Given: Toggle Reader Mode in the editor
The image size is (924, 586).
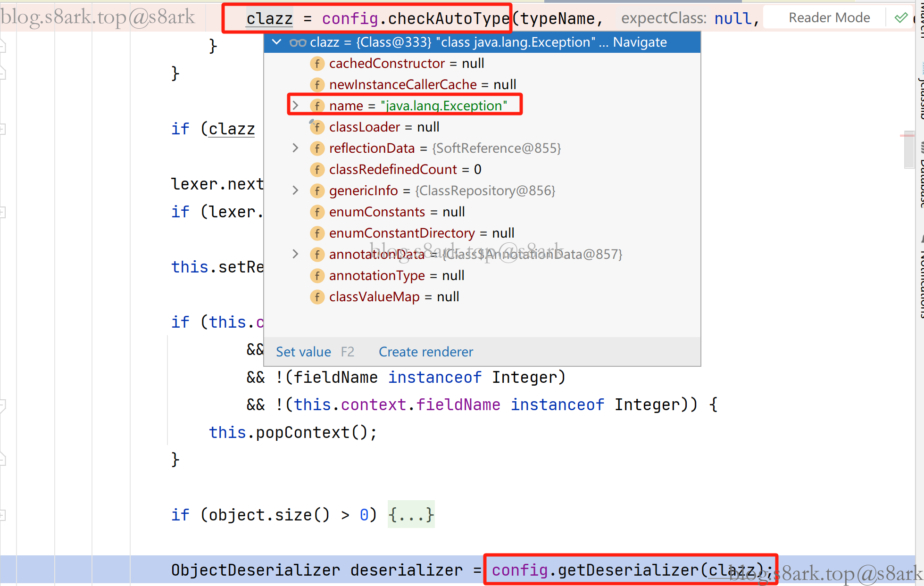Looking at the screenshot, I should 829,18.
